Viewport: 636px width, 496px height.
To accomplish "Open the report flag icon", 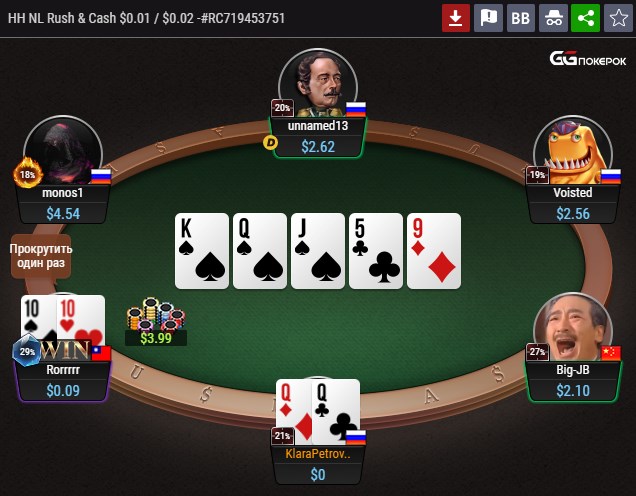I will pyautogui.click(x=488, y=18).
